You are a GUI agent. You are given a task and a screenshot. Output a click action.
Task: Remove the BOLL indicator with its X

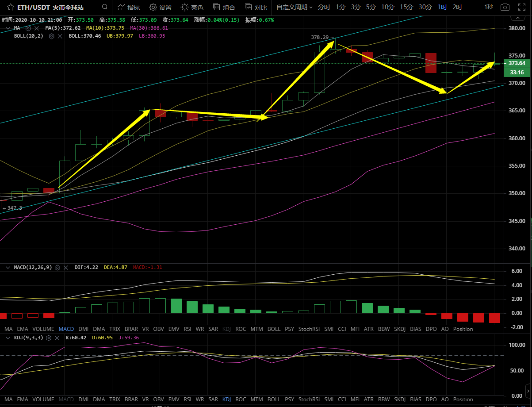(60, 36)
